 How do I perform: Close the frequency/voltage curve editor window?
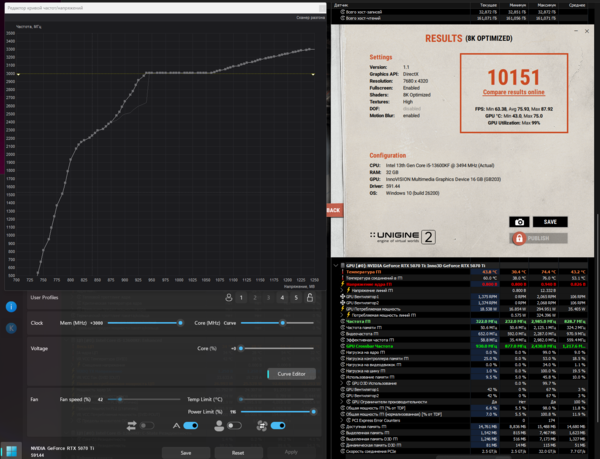(322, 8)
